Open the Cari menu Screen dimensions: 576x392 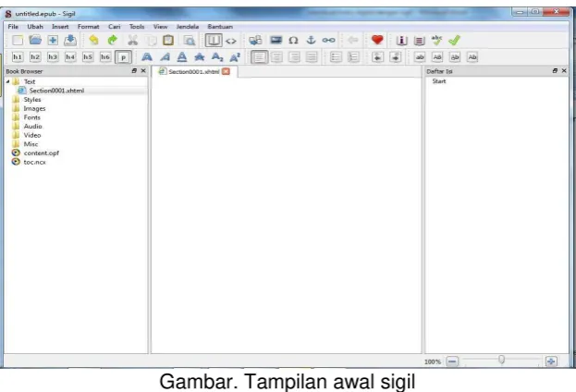(115, 27)
